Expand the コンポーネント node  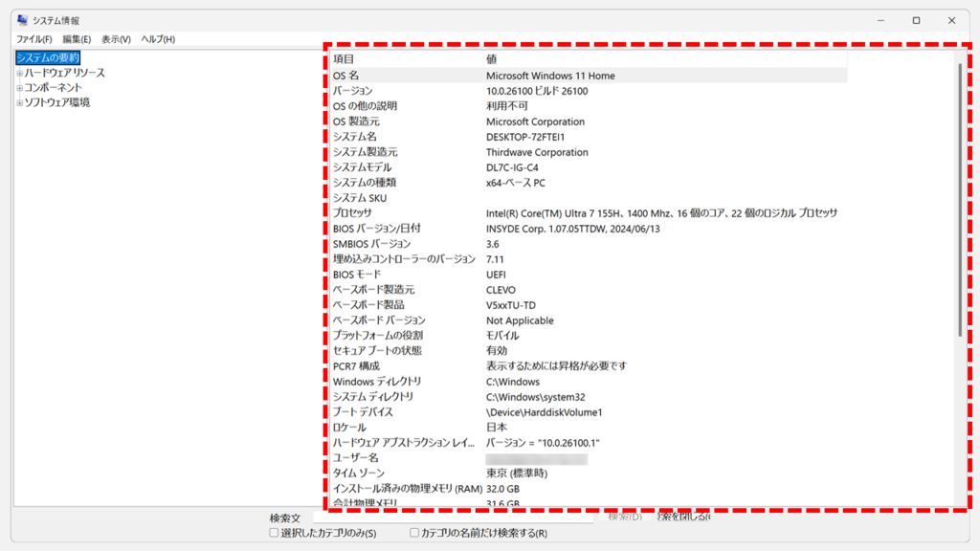19,88
